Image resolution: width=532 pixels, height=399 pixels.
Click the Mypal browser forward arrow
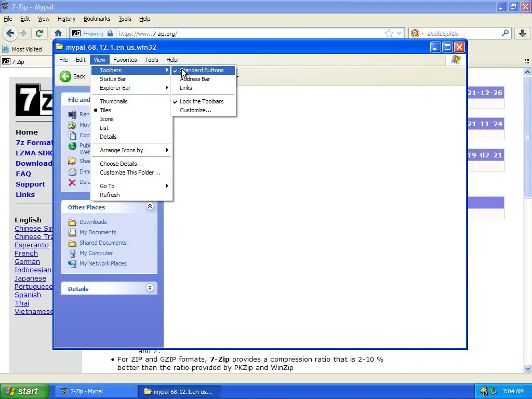point(23,33)
